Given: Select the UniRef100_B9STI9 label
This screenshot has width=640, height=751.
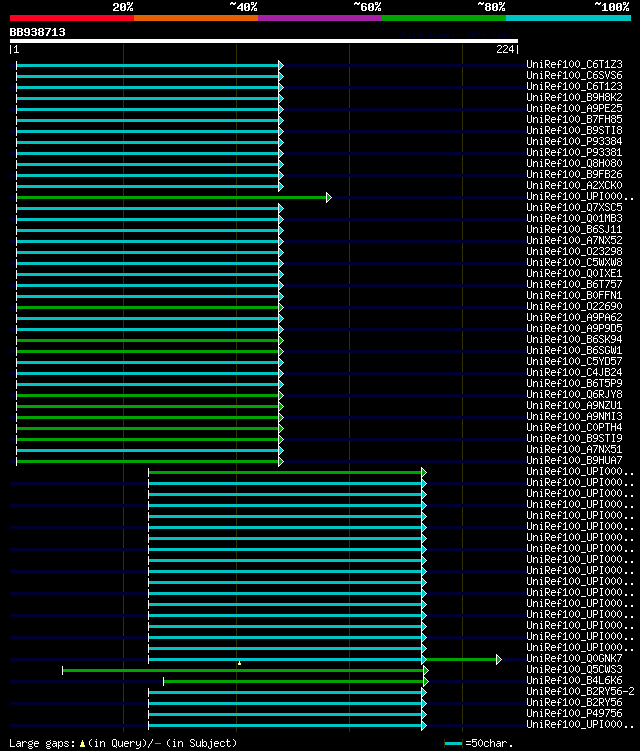Looking at the screenshot, I should 574,439.
